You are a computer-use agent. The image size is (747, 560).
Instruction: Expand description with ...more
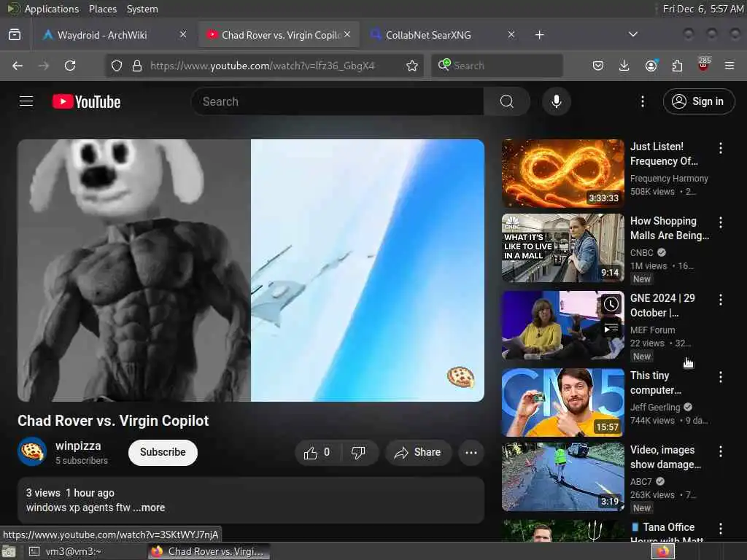pyautogui.click(x=149, y=507)
